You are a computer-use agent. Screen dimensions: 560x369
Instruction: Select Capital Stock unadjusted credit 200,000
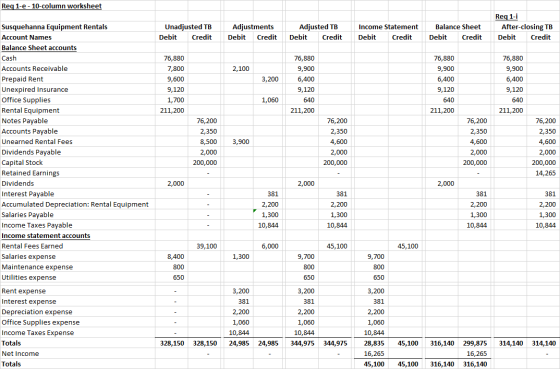[205, 163]
